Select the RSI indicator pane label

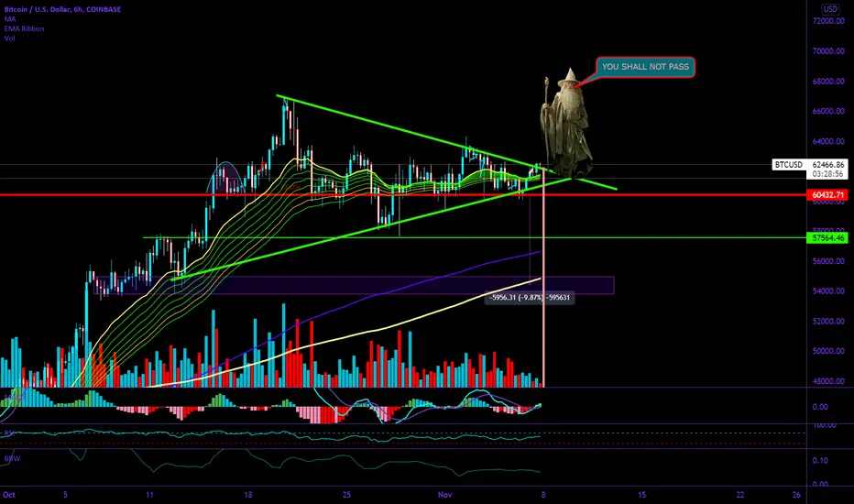pyautogui.click(x=9, y=433)
